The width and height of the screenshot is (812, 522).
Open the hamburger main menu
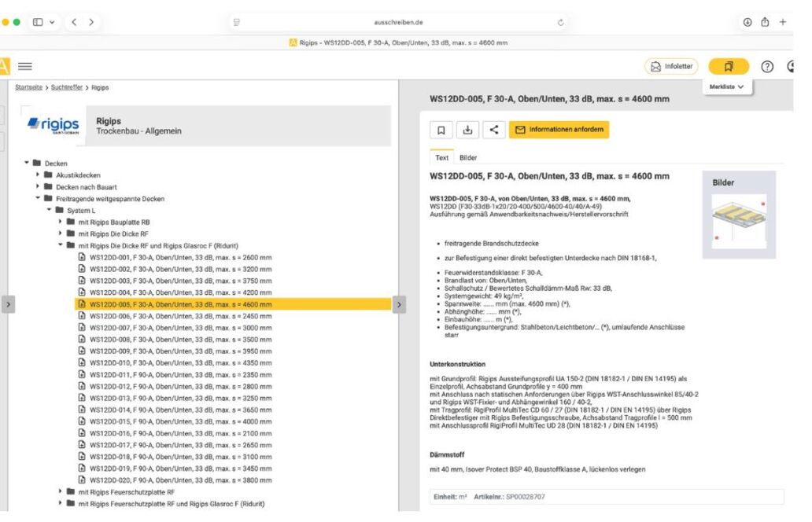25,66
